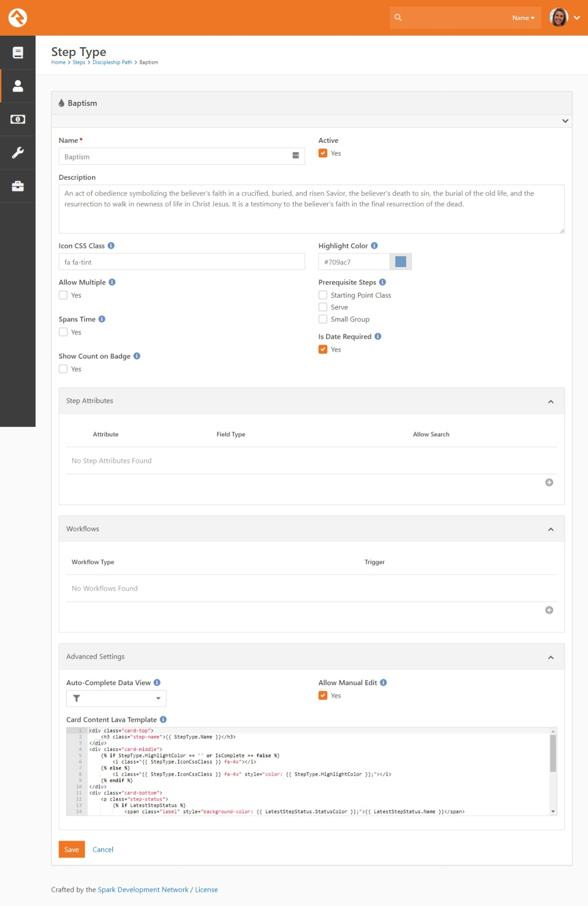The width and height of the screenshot is (588, 906).
Task: Open Spark Development Network link
Action: [x=143, y=889]
